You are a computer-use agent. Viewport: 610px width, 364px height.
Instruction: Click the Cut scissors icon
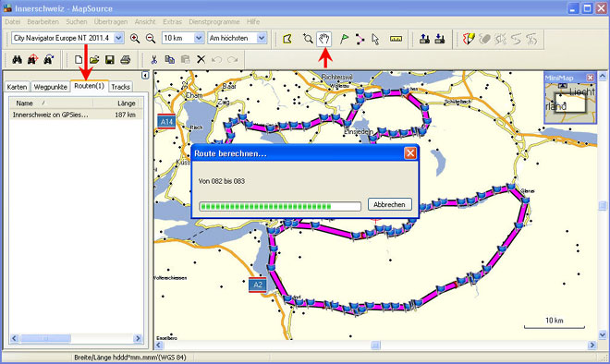tap(154, 59)
